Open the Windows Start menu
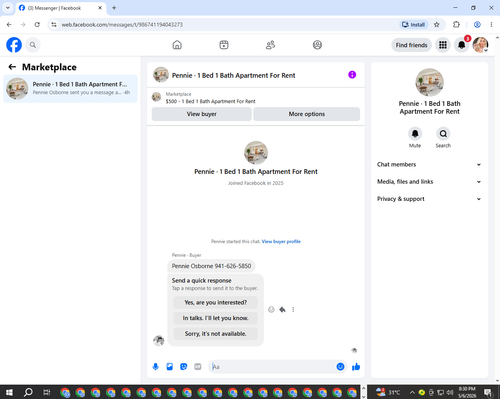Screen dimensions: 500x399 (9, 392)
